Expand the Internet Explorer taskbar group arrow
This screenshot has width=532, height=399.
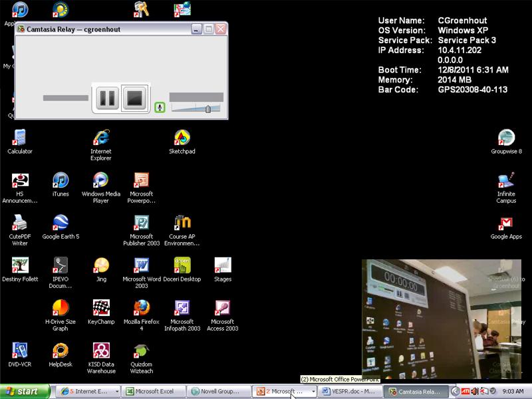[117, 392]
